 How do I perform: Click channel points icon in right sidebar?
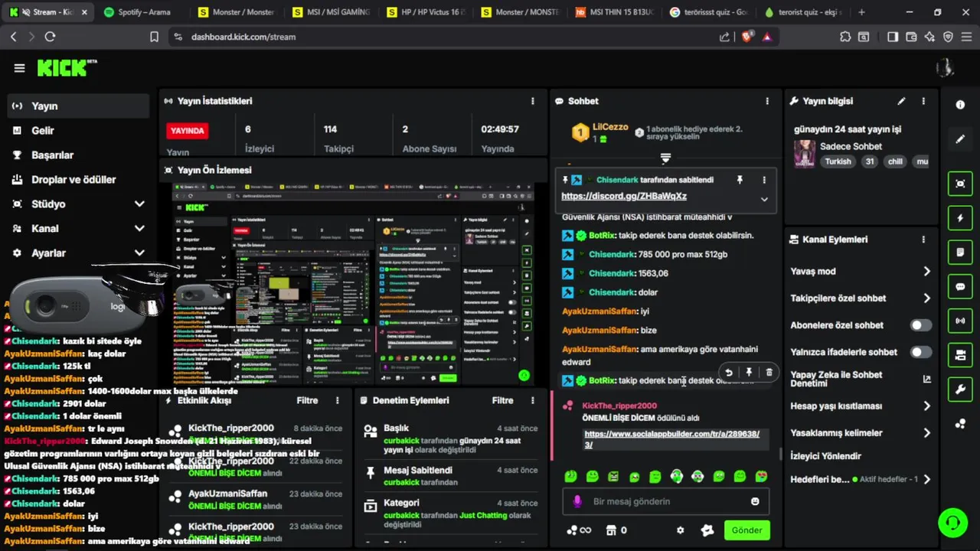[960, 423]
